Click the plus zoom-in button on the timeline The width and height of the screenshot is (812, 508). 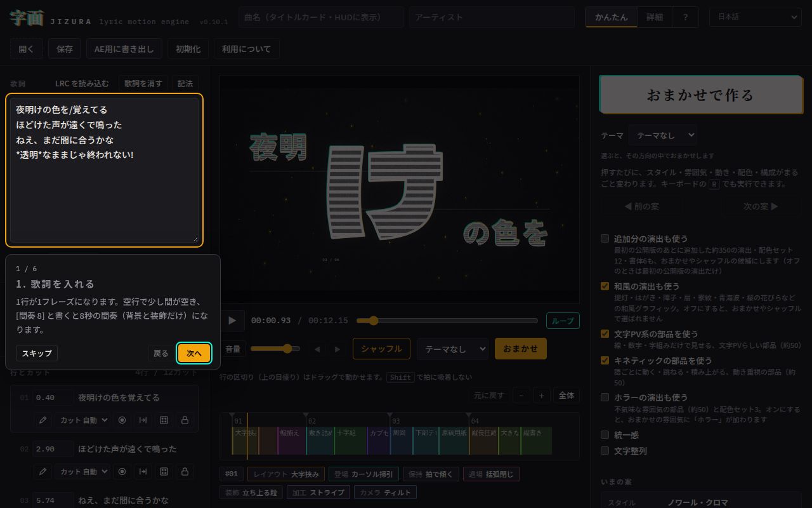click(541, 396)
